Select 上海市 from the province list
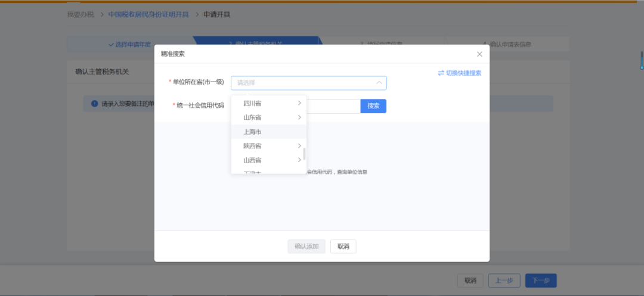 pyautogui.click(x=252, y=132)
